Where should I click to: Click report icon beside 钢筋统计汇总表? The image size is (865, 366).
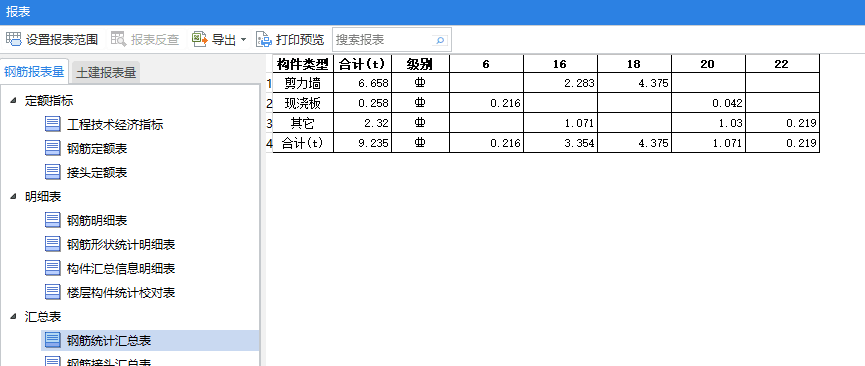point(53,341)
